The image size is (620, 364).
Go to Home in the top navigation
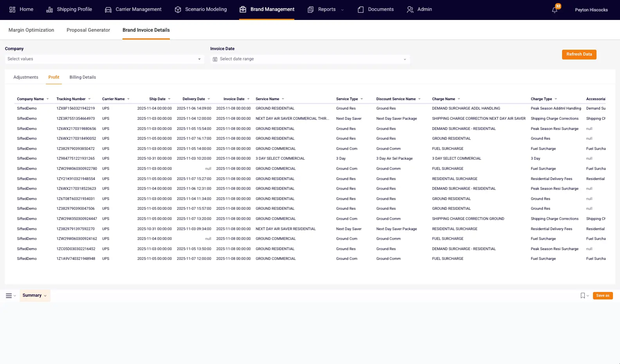21,9
